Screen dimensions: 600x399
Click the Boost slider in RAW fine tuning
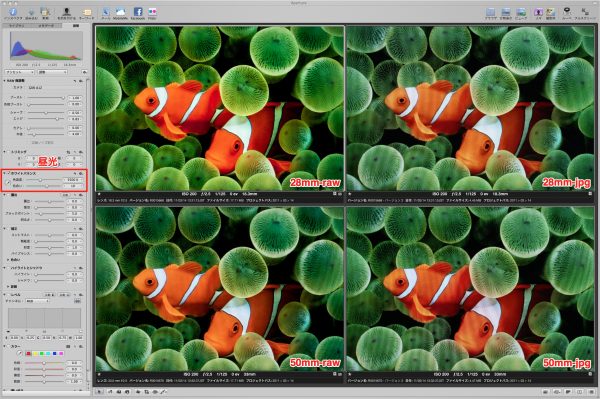coord(46,98)
